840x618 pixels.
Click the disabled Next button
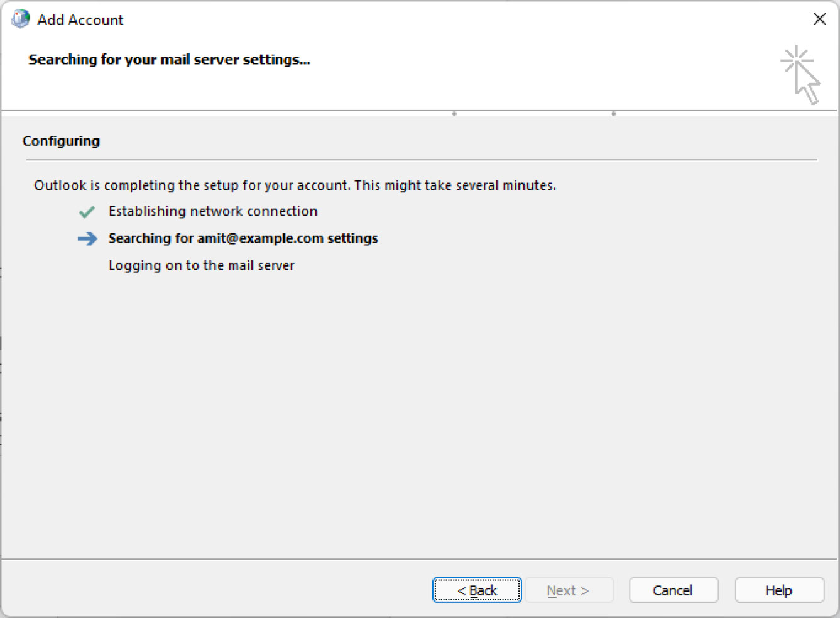click(569, 590)
